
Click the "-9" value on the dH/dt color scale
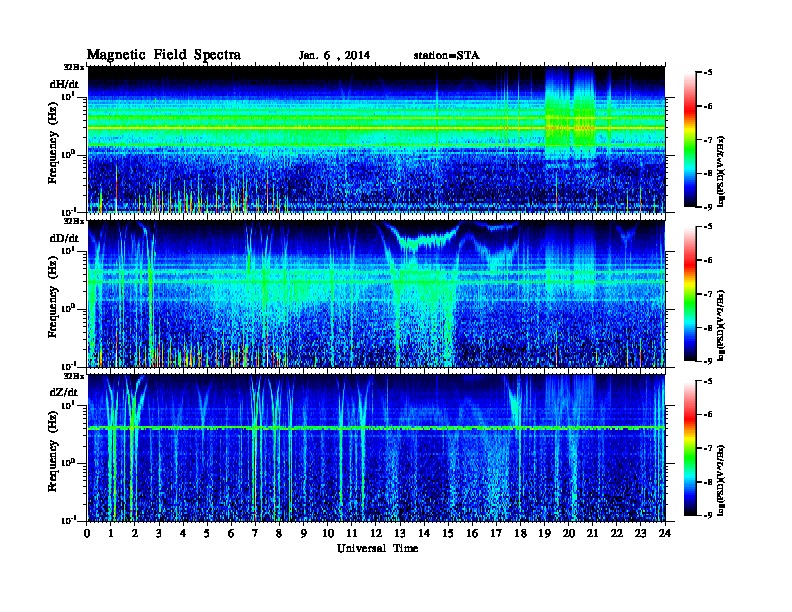[708, 207]
